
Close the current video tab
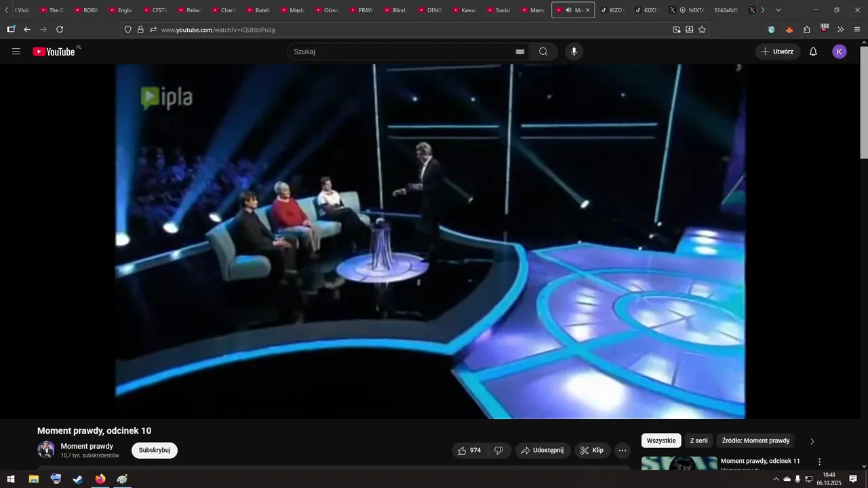point(588,10)
